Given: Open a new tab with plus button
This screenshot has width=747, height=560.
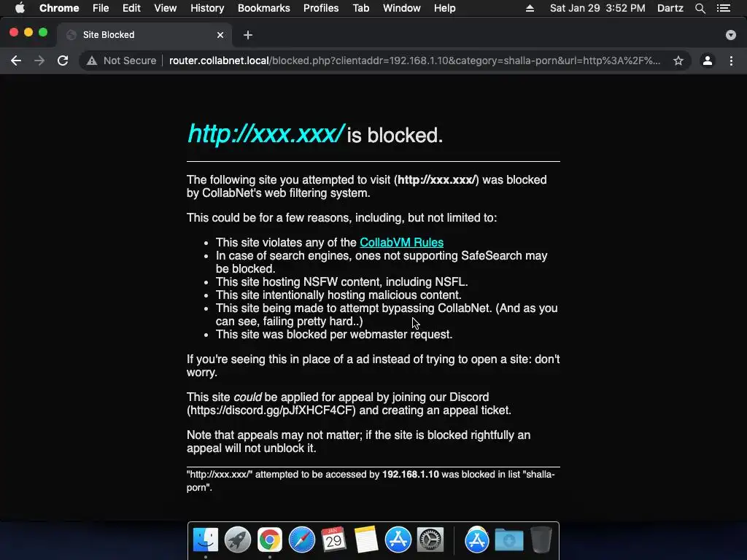Looking at the screenshot, I should [248, 35].
